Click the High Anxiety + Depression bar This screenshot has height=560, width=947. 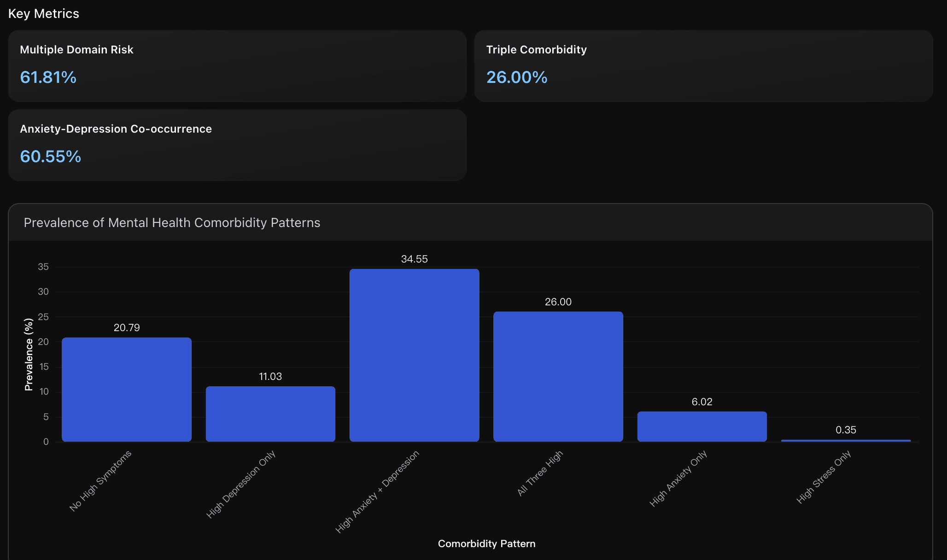coord(414,355)
